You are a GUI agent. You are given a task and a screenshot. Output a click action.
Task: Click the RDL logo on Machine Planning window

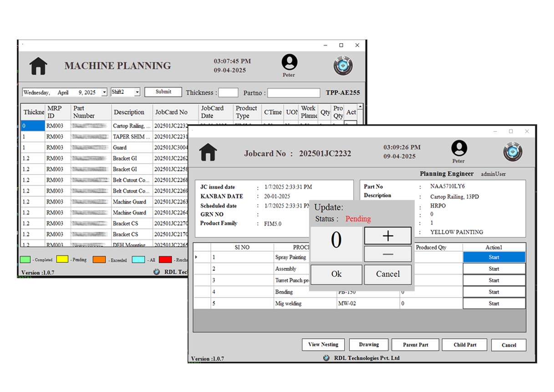pyautogui.click(x=343, y=65)
